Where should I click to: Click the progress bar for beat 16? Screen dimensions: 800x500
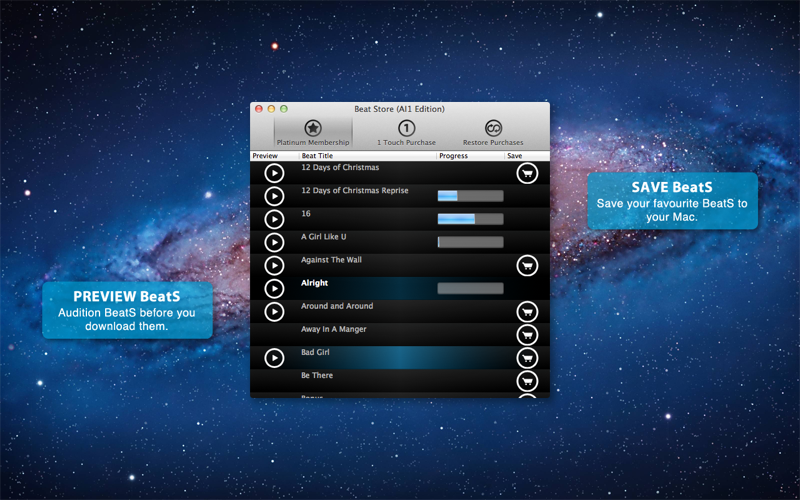[x=470, y=219]
